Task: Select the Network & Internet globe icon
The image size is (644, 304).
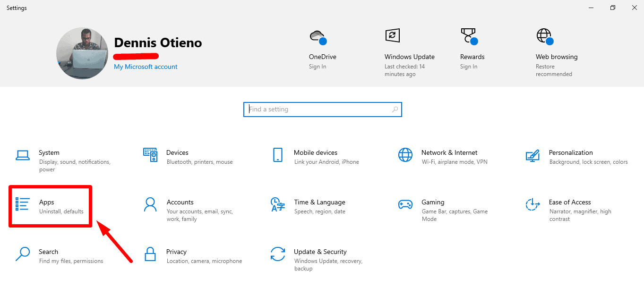Action: (405, 155)
